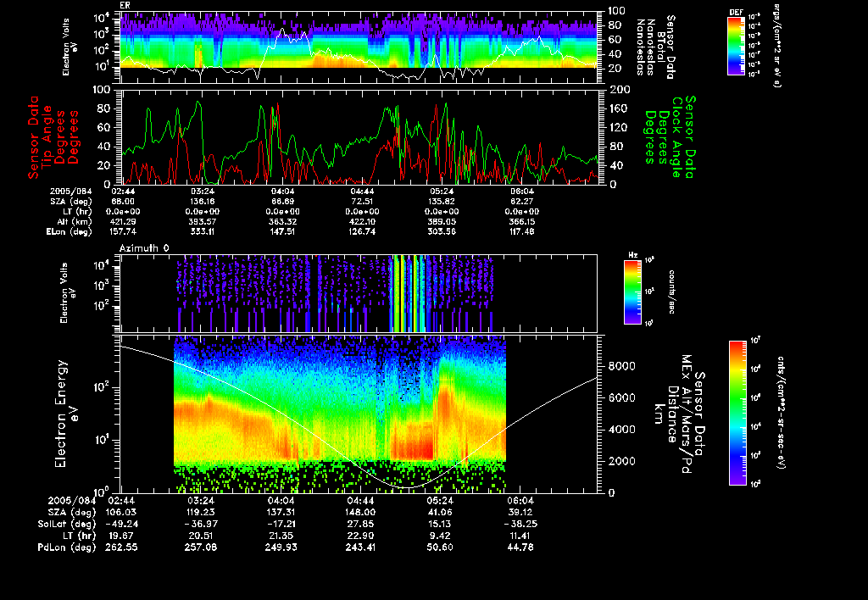
Task: Click SZA value 136.16
Action: click(x=203, y=202)
